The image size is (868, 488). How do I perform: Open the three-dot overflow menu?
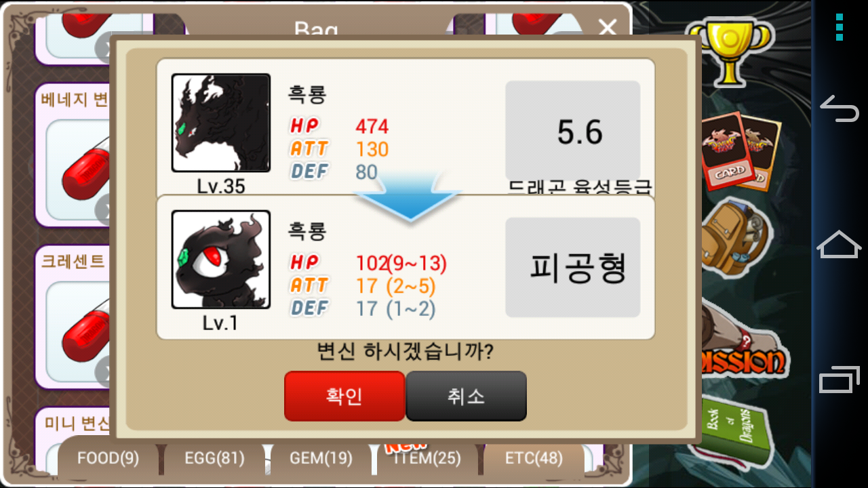840,27
